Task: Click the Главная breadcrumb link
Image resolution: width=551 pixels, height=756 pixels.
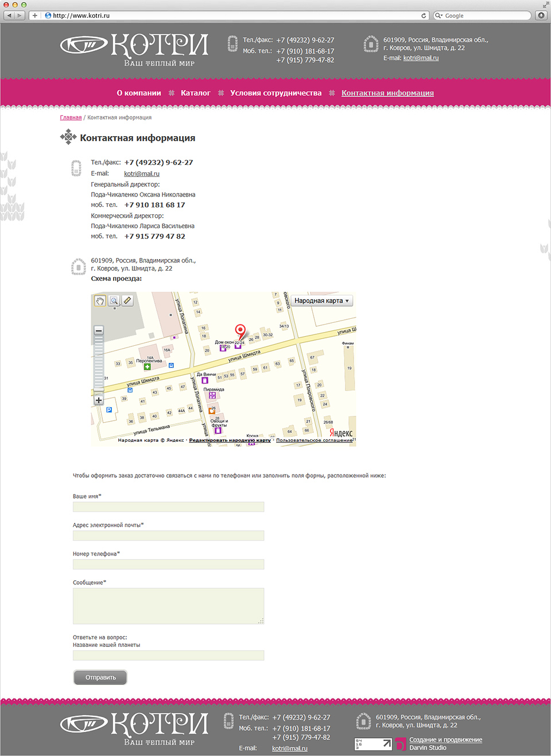Action: coord(71,117)
